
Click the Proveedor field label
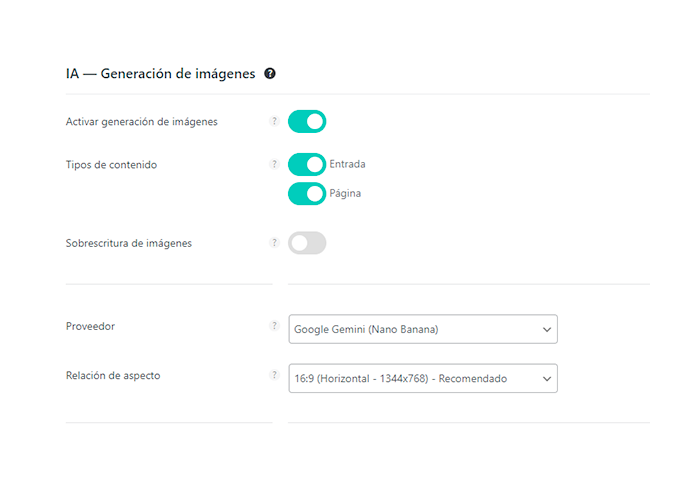(x=90, y=326)
